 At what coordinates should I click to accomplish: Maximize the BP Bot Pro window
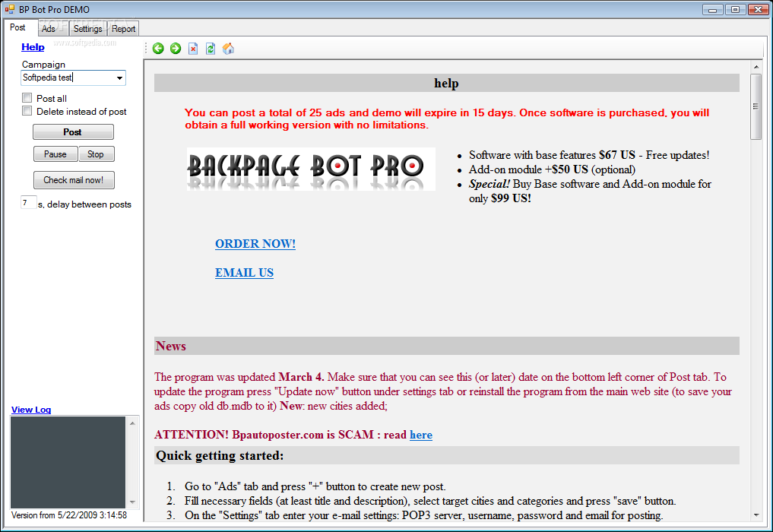click(735, 9)
